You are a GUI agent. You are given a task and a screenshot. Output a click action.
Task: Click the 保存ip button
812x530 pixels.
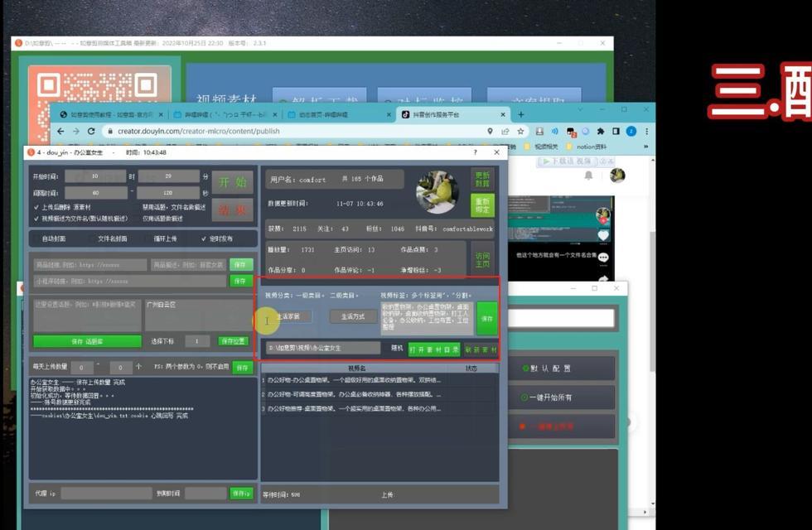[x=241, y=494]
